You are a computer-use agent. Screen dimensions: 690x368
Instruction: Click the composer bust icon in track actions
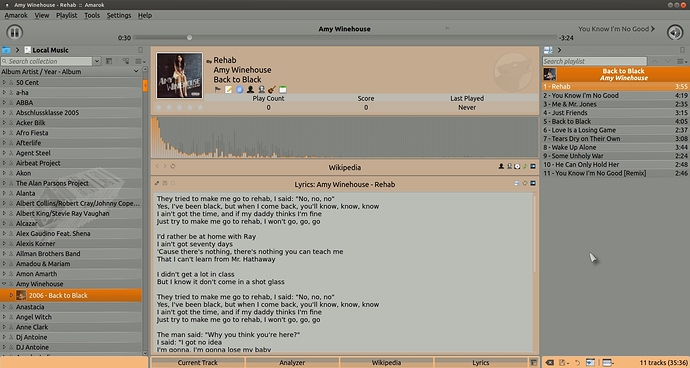(261, 89)
